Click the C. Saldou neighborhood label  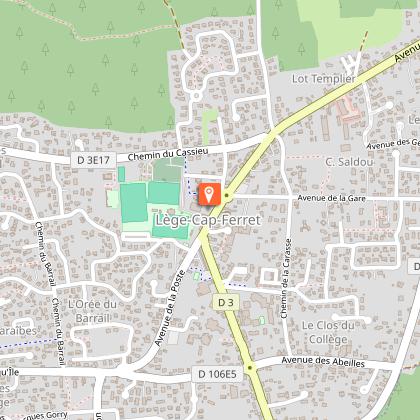[x=349, y=162]
